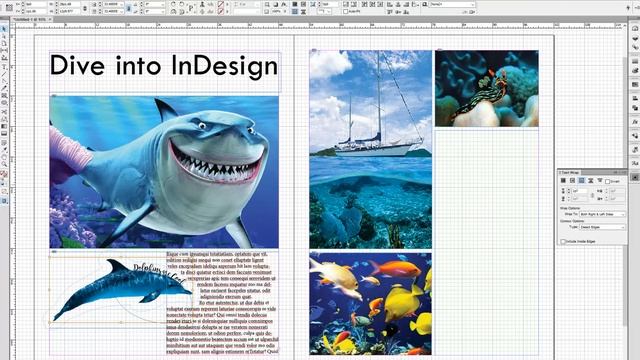Select the tropical fish image frame
Screen dimensions: 640x360
pos(370,304)
